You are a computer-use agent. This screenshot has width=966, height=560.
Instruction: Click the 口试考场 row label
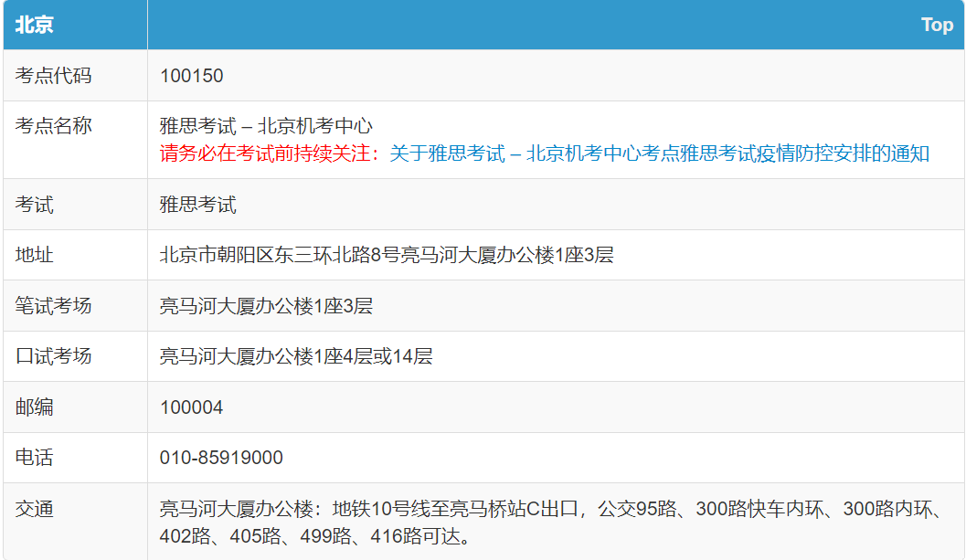tap(53, 356)
